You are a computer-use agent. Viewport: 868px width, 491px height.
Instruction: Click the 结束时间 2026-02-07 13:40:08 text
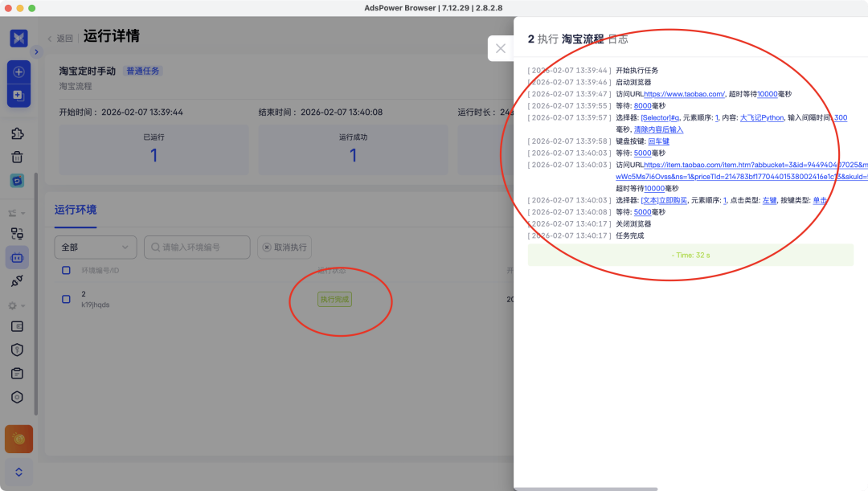pyautogui.click(x=321, y=112)
